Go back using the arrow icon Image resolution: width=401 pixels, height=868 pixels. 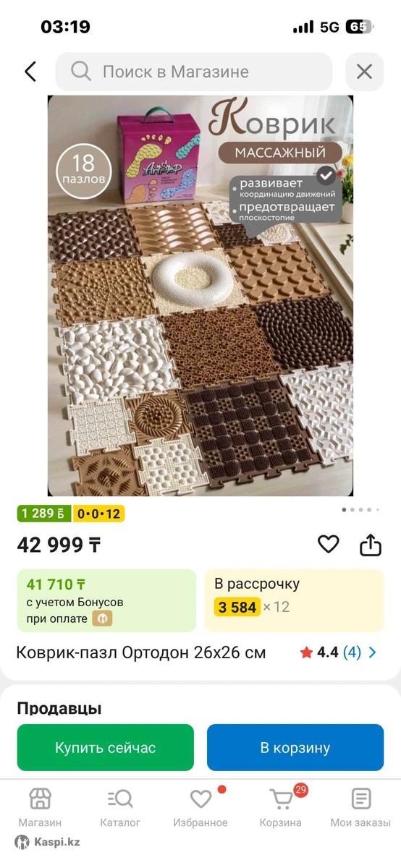(30, 72)
